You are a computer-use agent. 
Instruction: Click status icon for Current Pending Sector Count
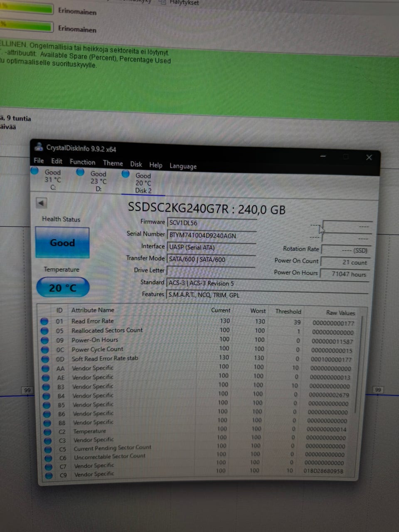coord(48,449)
